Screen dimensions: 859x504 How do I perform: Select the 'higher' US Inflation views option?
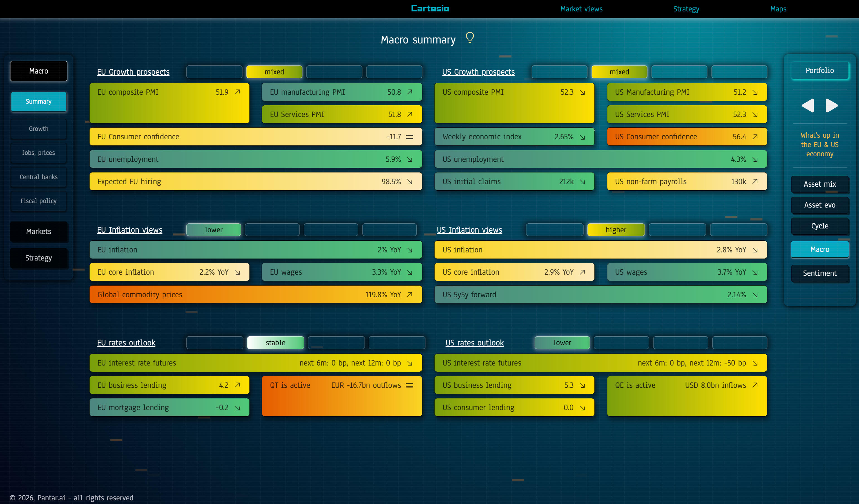[616, 230]
